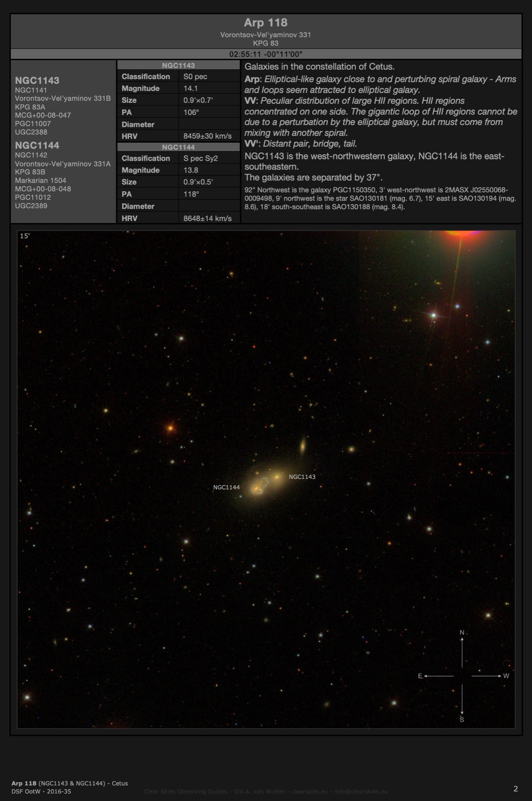Click the NGC1144 data table header
Viewport: 532px width, 801px height.
point(178,147)
